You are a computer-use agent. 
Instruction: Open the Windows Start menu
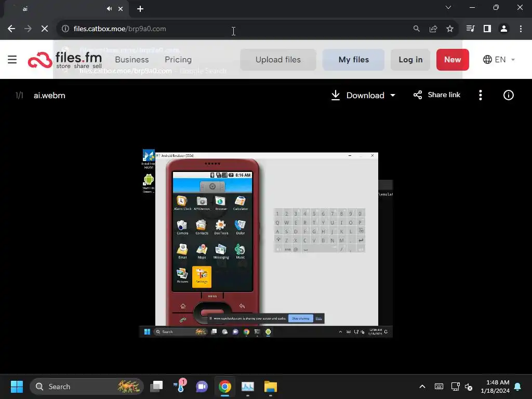(17, 387)
